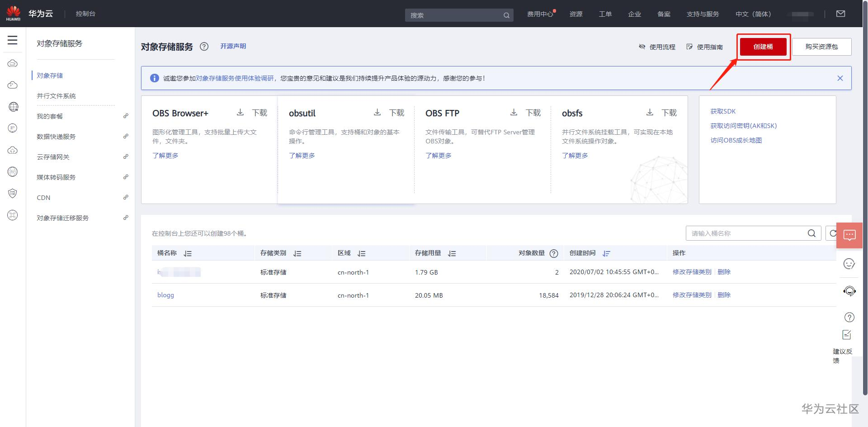
Task: Select 并行文件系统 in the sidebar
Action: click(x=56, y=96)
